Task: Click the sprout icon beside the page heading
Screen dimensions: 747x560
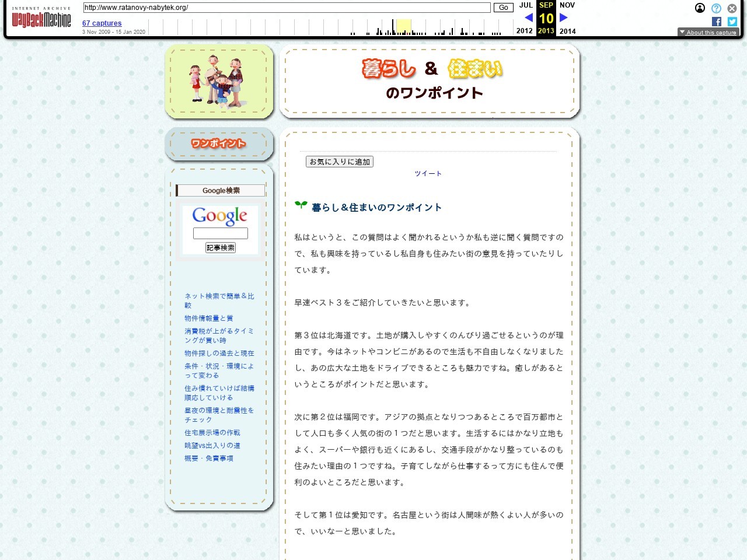Action: tap(301, 205)
